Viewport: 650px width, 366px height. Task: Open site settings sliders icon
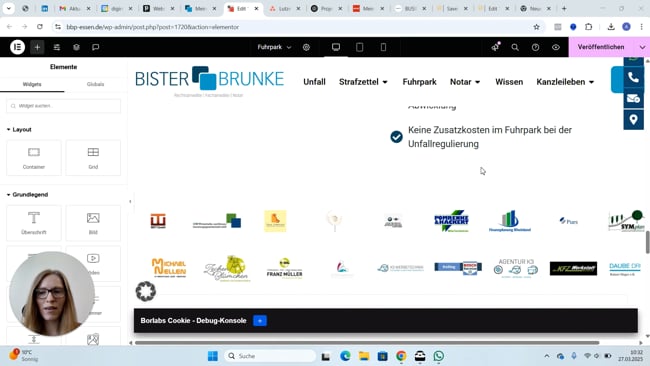click(57, 47)
